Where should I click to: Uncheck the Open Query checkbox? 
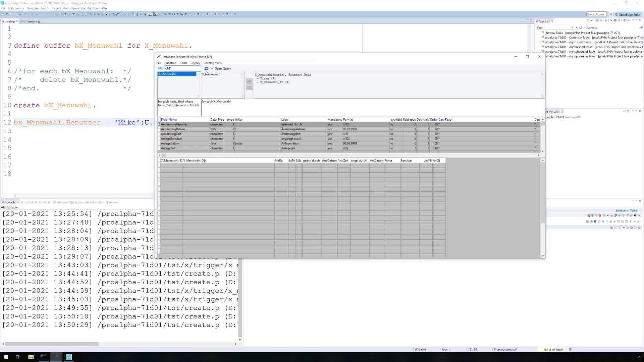(x=212, y=68)
